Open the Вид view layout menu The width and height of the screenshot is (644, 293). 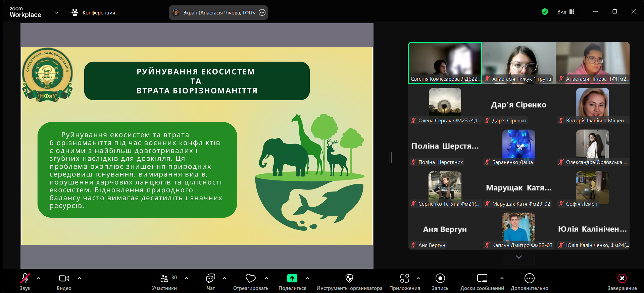coord(566,12)
